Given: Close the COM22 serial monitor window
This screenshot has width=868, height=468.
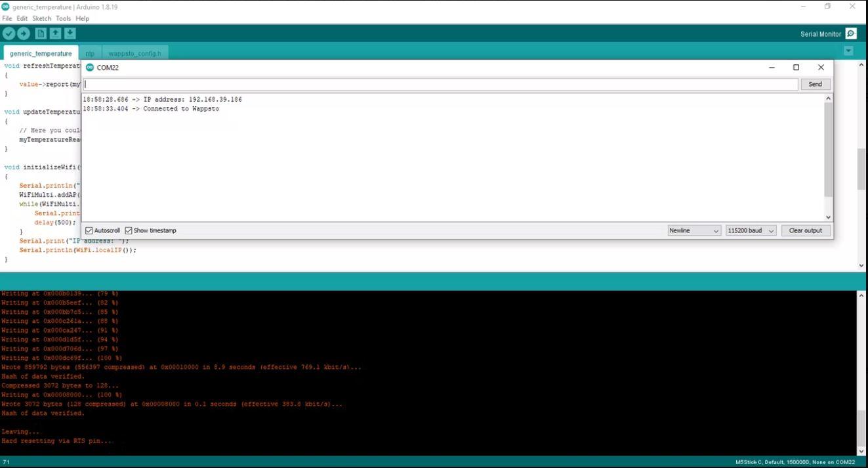Looking at the screenshot, I should (x=821, y=67).
